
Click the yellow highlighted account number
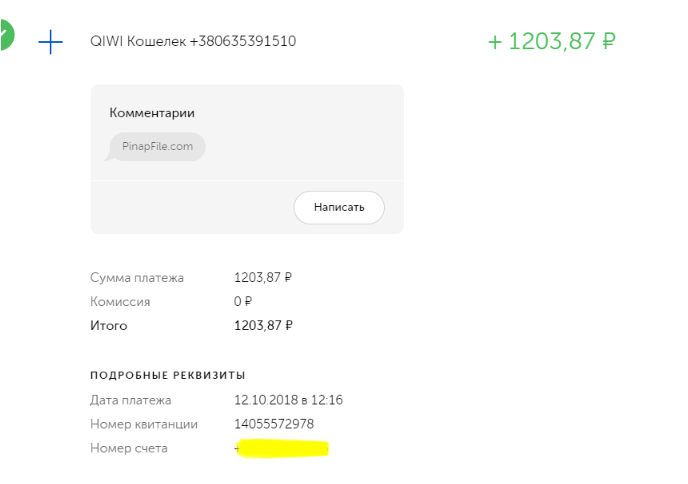point(282,450)
